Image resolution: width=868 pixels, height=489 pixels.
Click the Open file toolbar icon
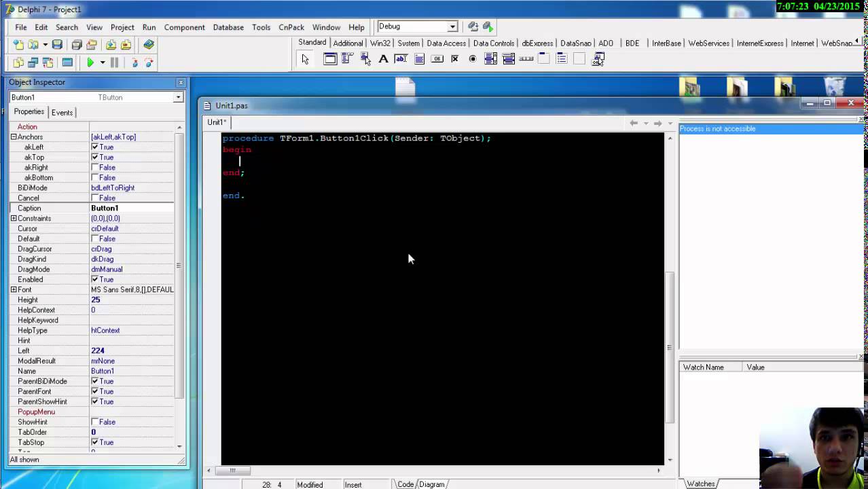coord(33,45)
